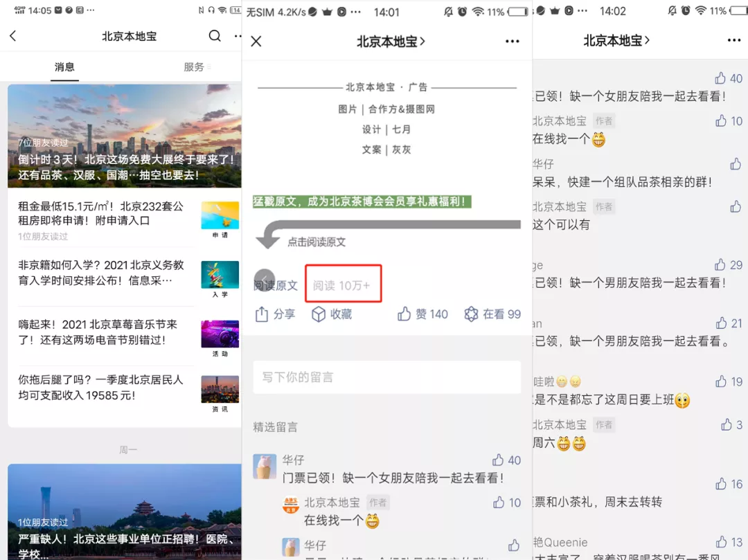Tap the back arrow in the left panel
The width and height of the screenshot is (748, 560).
13,37
